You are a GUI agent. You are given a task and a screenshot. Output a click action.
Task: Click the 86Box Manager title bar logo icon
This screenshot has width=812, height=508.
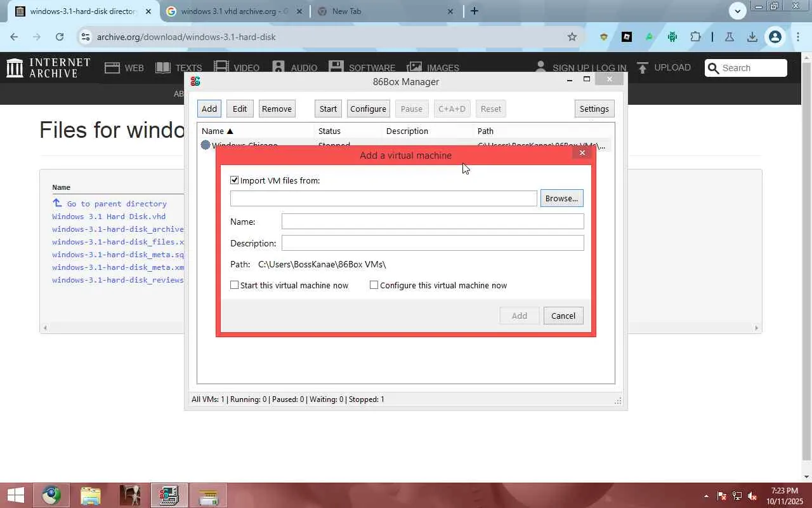[x=195, y=81]
